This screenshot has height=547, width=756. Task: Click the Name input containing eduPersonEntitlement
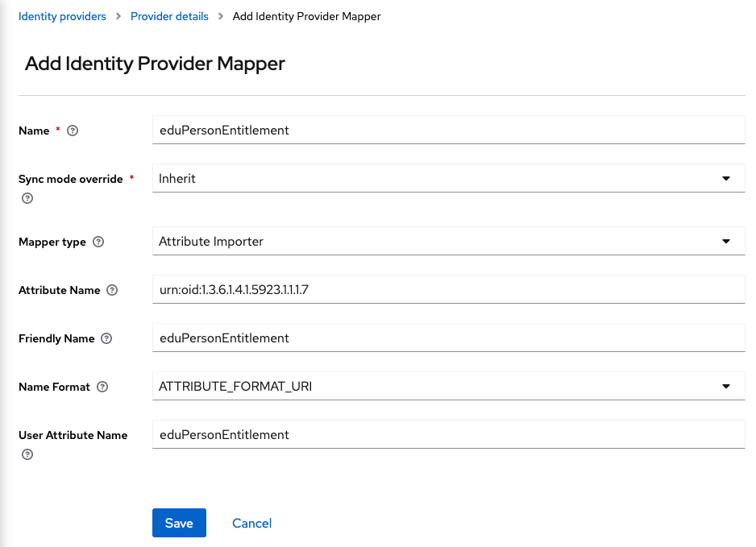click(448, 130)
